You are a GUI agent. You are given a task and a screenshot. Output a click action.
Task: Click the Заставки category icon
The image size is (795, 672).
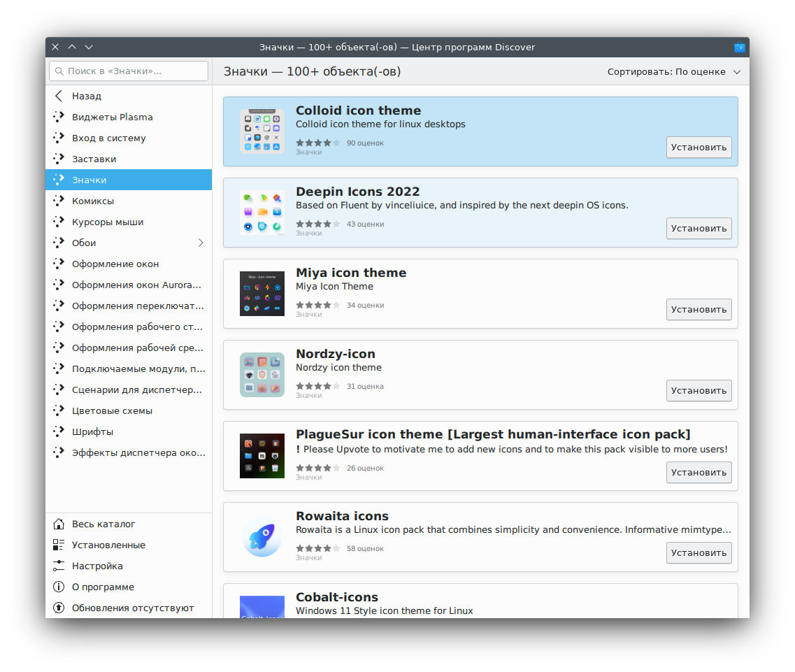[59, 159]
